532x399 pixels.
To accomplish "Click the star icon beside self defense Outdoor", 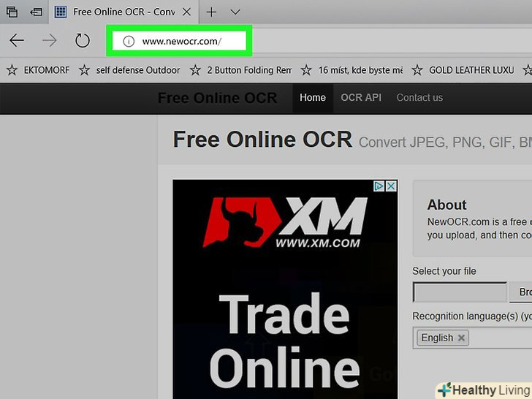I will (84, 70).
